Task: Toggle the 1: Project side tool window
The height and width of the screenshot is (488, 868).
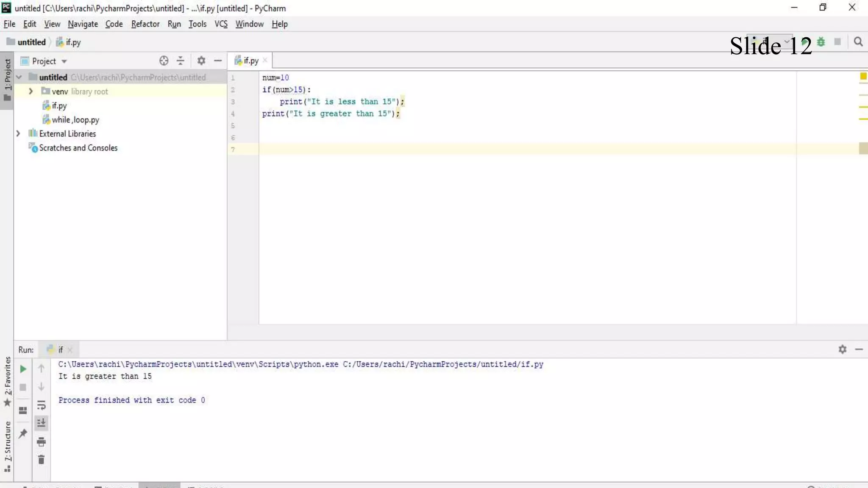Action: [x=7, y=80]
